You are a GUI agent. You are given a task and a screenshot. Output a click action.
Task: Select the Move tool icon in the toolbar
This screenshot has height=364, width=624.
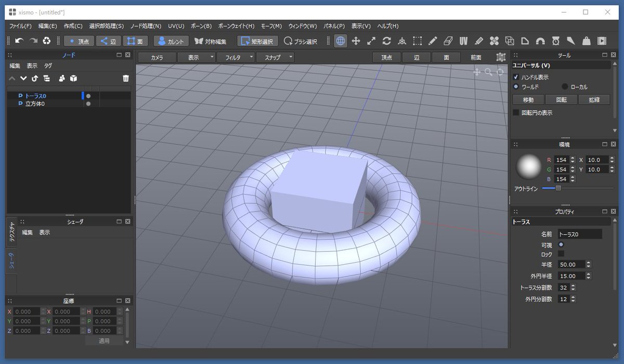(x=356, y=41)
